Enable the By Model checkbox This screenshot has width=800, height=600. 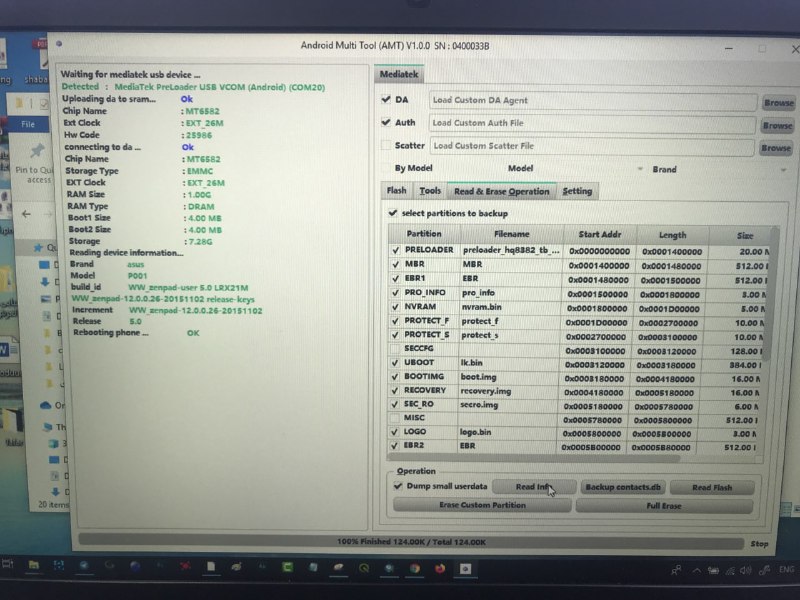tap(386, 168)
